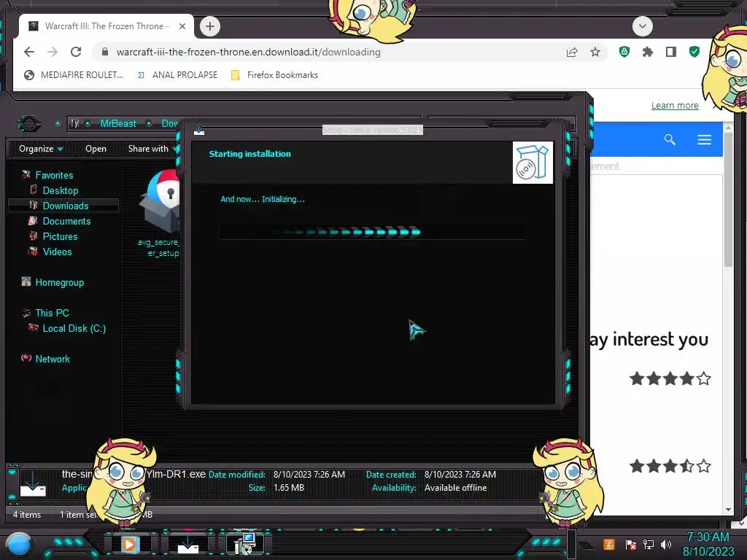Click Open in explorer toolbar
The image size is (747, 560).
96,149
